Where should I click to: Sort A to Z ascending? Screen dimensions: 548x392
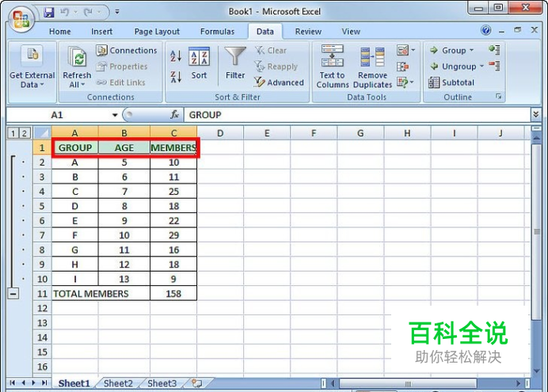tap(176, 56)
